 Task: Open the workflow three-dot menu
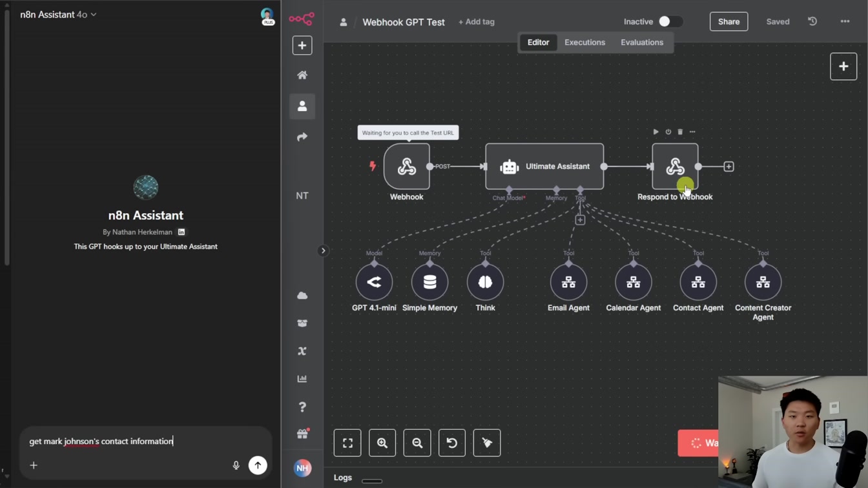coord(845,21)
